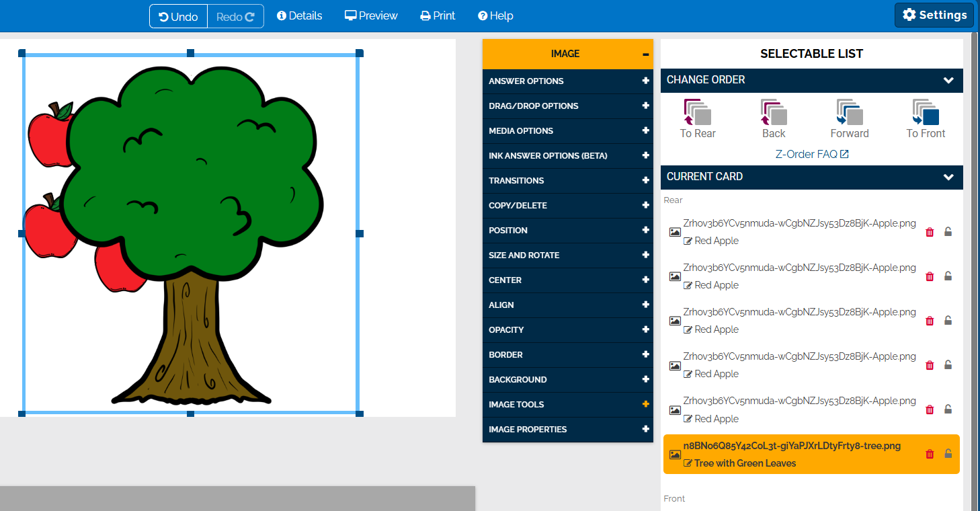Image resolution: width=980 pixels, height=511 pixels.
Task: Click the Forward z-order icon
Action: [x=849, y=114]
